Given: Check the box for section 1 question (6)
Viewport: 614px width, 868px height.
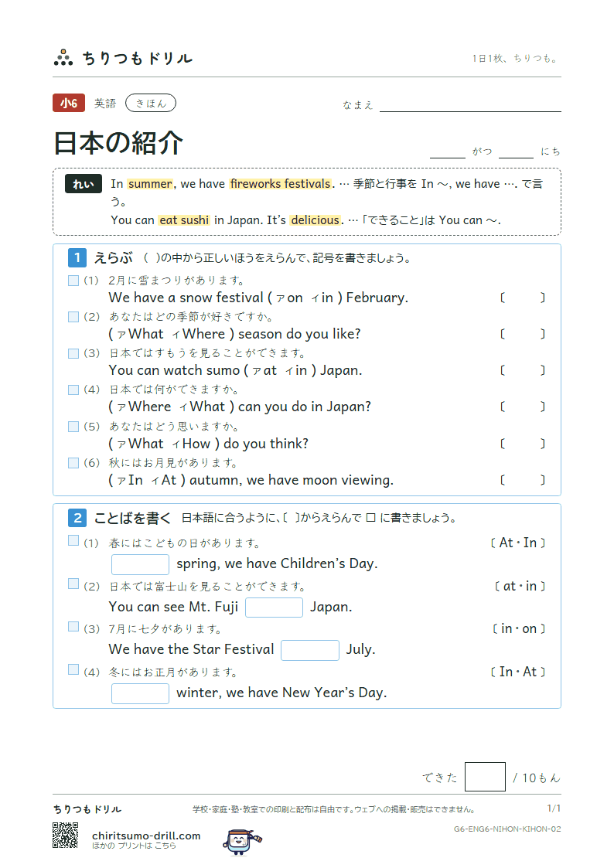Looking at the screenshot, I should (73, 463).
